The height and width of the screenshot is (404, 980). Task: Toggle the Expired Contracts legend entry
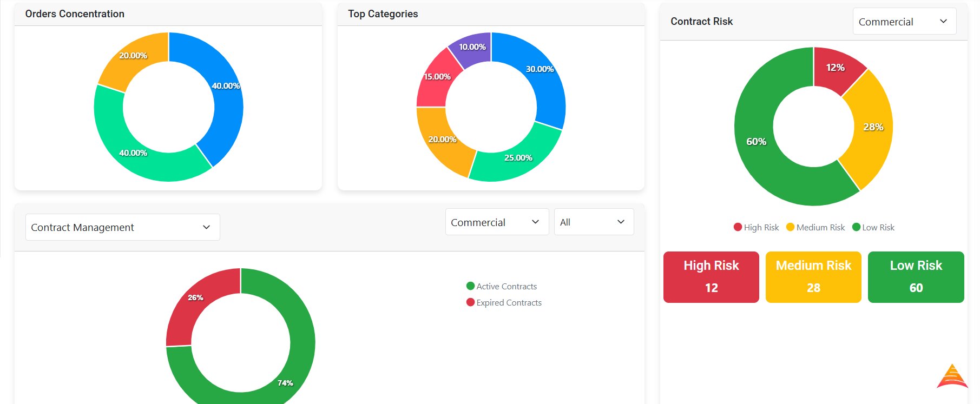pos(504,303)
